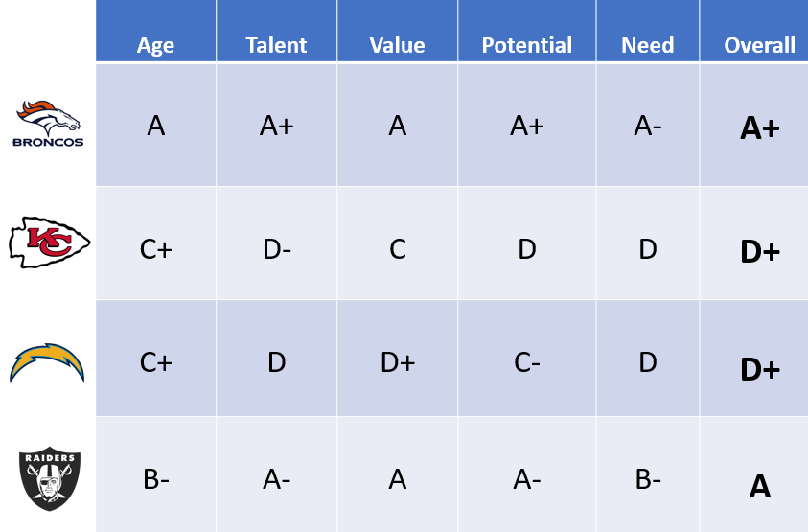Image resolution: width=808 pixels, height=532 pixels.
Task: Click the Kansas City Chiefs arrowhead logo
Action: tap(50, 243)
